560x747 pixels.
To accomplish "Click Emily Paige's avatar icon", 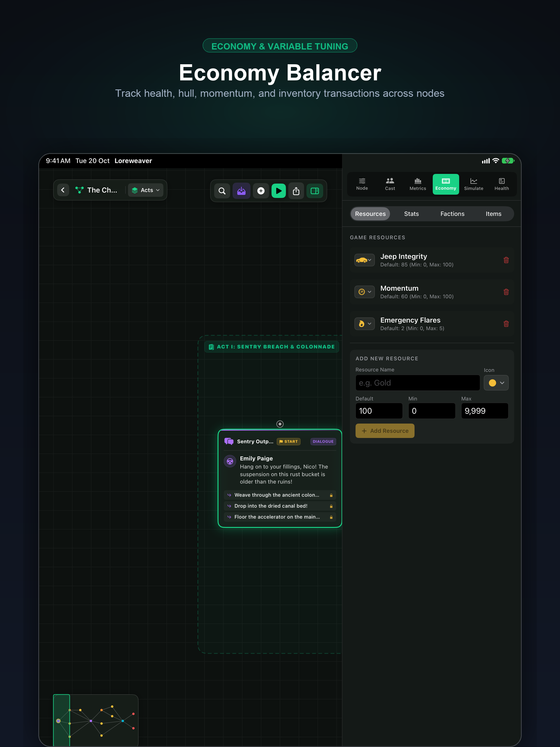I will pyautogui.click(x=230, y=461).
